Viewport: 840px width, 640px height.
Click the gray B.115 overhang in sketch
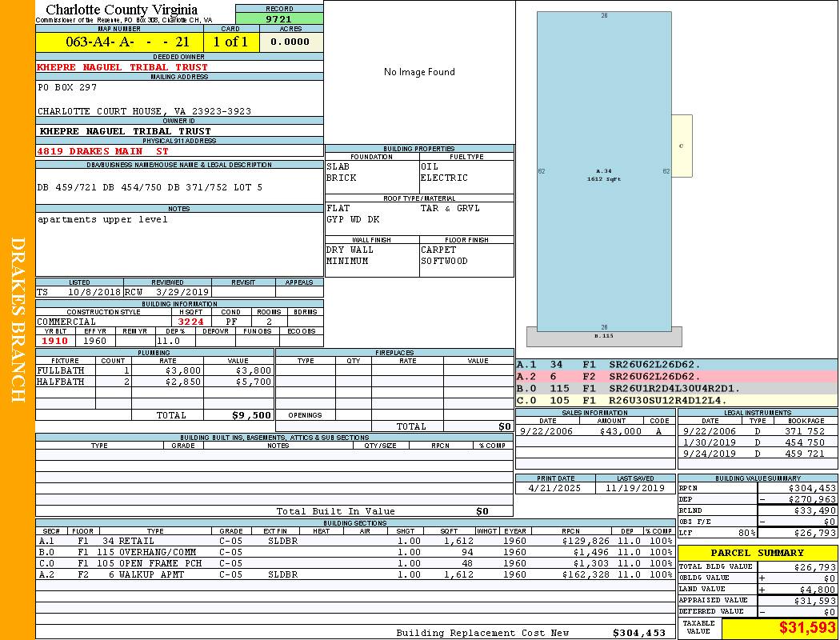[x=604, y=337]
